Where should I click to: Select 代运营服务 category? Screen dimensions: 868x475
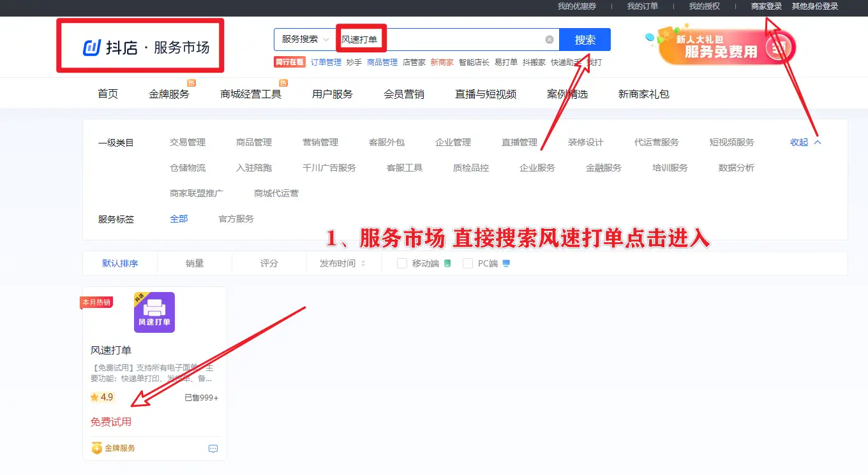pos(657,142)
